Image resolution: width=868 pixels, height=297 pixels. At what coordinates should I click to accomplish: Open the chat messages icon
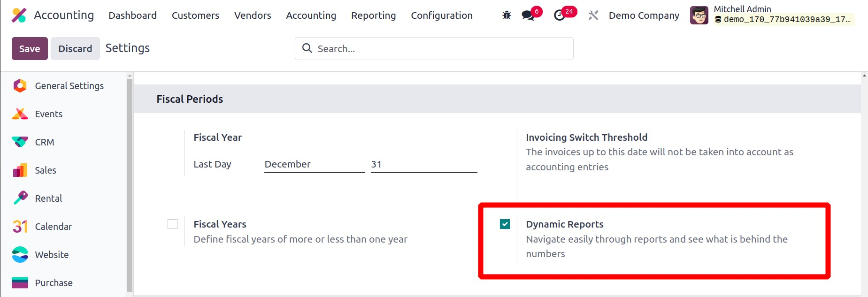[528, 15]
